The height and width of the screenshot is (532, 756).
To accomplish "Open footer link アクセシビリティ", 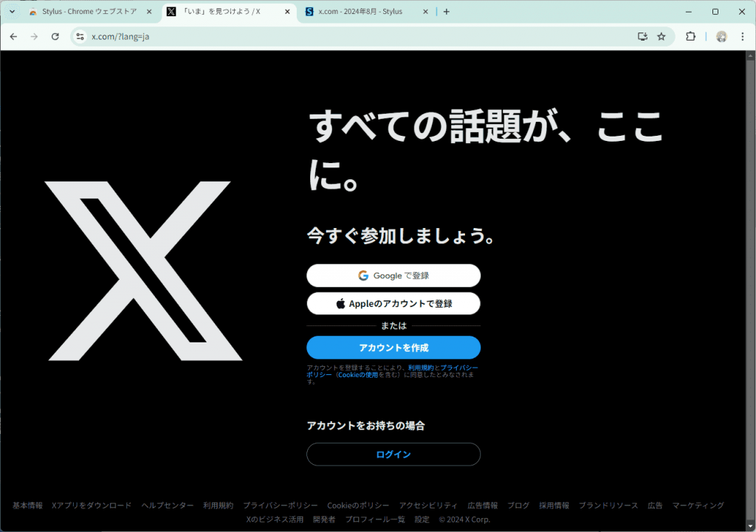I will (x=428, y=505).
